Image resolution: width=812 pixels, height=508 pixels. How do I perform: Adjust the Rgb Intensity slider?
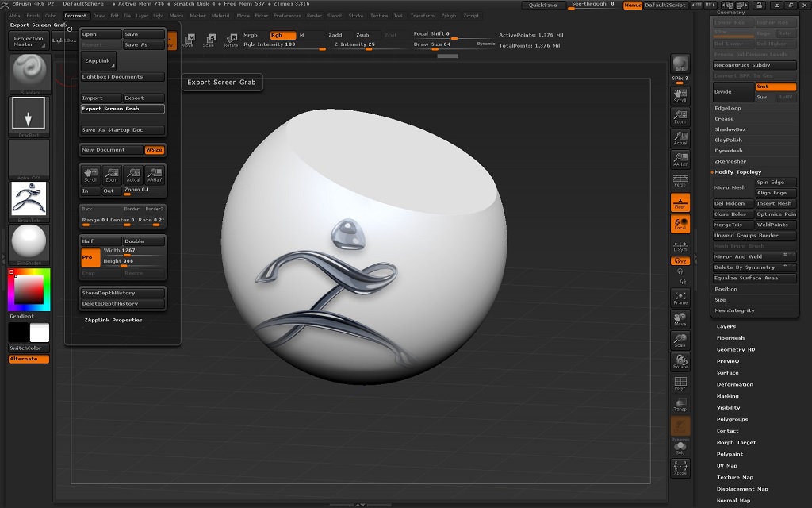point(323,48)
